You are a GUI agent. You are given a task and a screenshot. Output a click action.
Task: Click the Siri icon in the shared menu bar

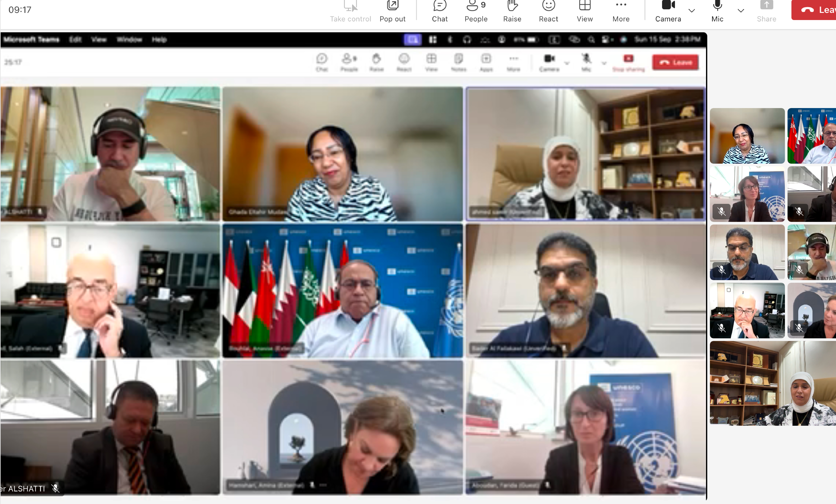[623, 40]
